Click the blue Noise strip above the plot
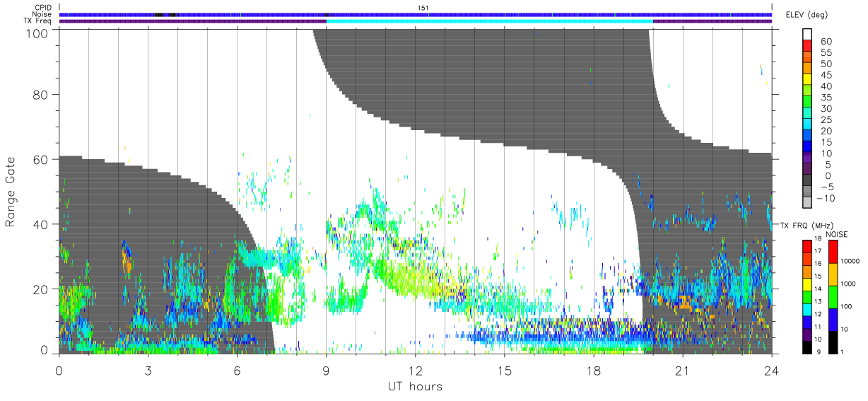The width and height of the screenshot is (868, 401). coord(415,14)
